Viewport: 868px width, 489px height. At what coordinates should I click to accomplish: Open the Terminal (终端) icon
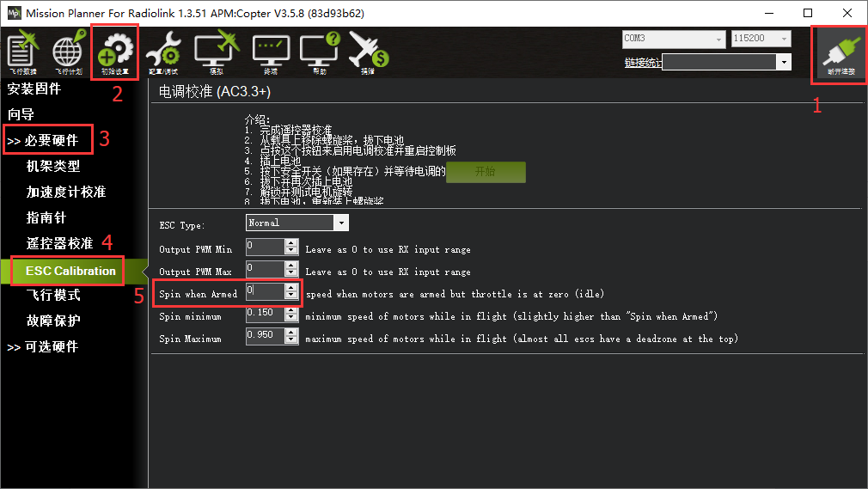point(271,52)
